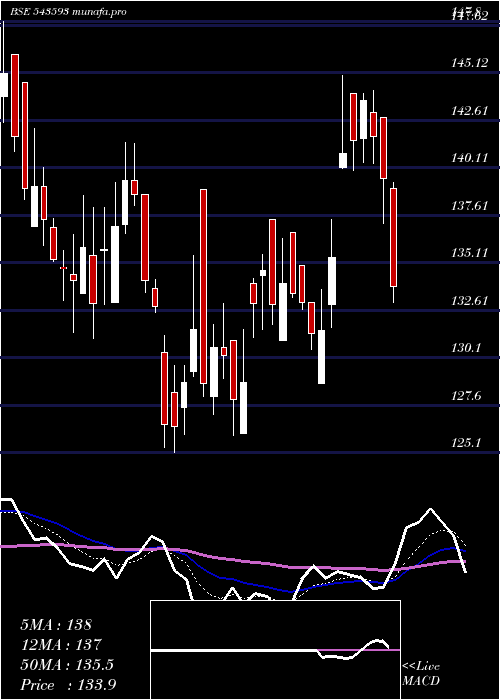500x700 pixels.
Task: Click the 127.6 price axis label
Action: [x=467, y=396]
